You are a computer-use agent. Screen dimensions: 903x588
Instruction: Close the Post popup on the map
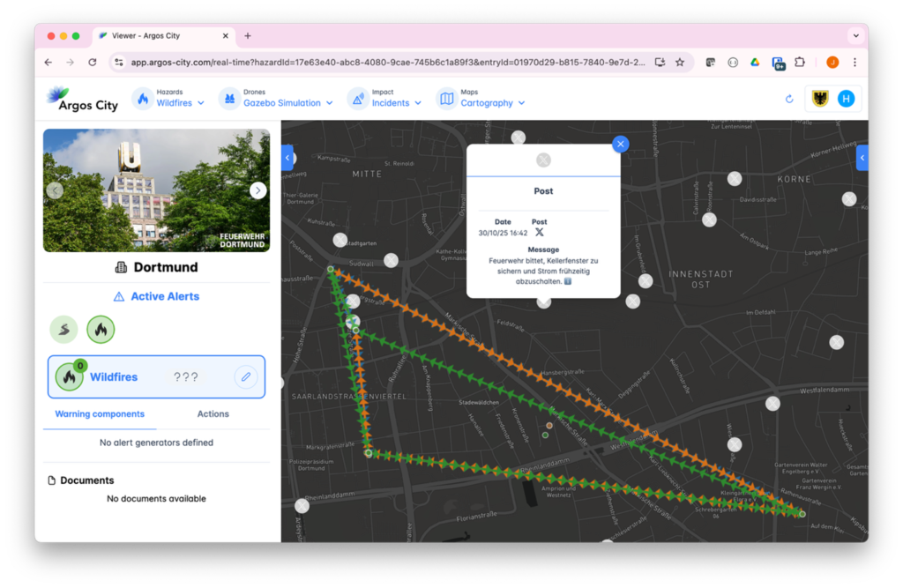621,144
